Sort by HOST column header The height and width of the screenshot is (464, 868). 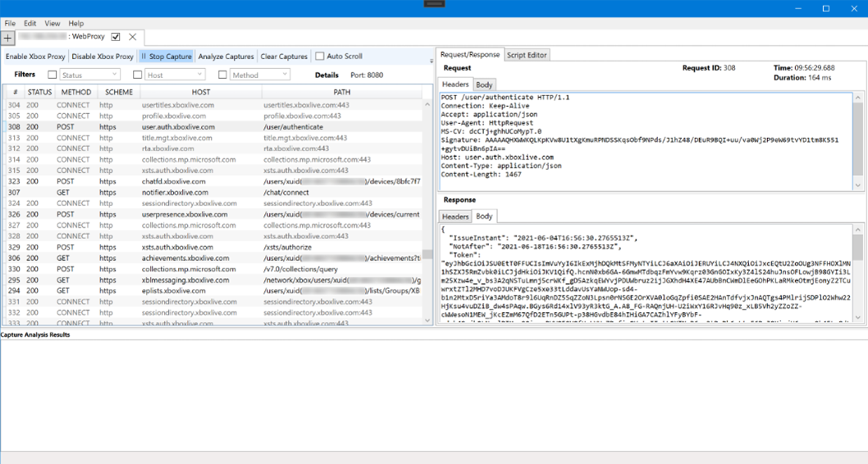pyautogui.click(x=201, y=92)
